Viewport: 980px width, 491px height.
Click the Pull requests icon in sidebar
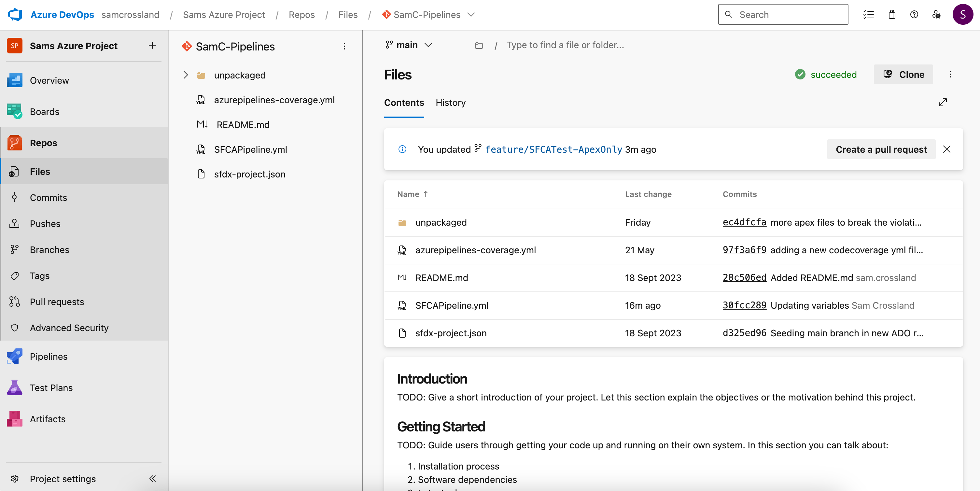pyautogui.click(x=16, y=301)
